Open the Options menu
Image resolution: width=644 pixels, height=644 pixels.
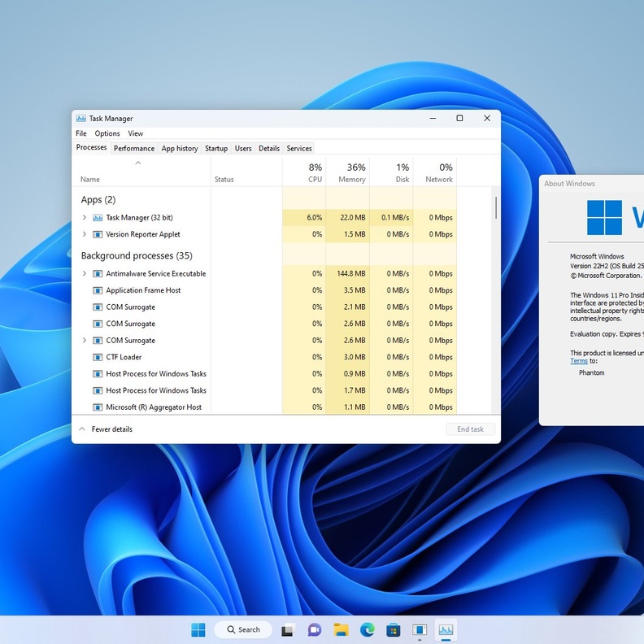coord(107,133)
